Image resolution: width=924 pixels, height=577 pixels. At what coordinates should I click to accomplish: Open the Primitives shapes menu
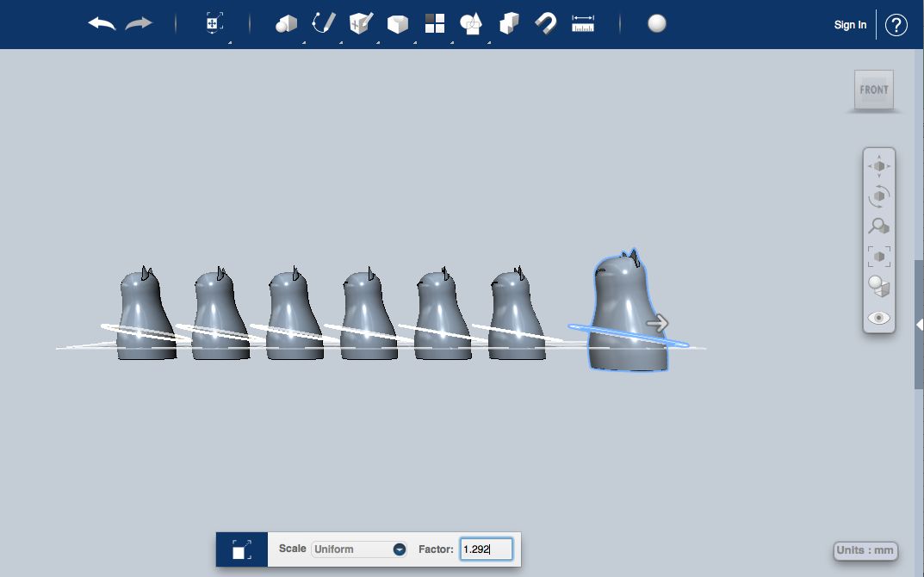tap(287, 24)
